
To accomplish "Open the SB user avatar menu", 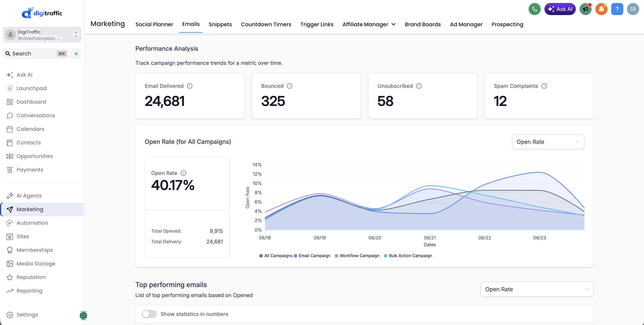I will point(633,9).
